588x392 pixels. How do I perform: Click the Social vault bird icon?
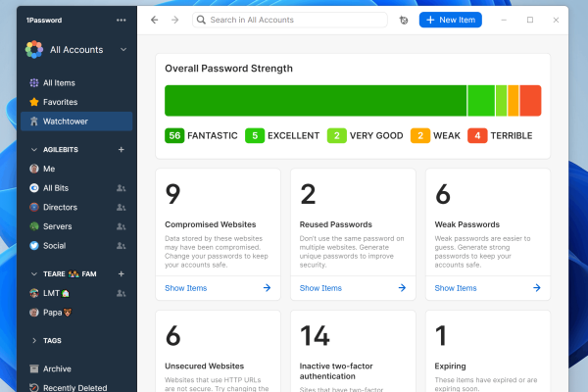[x=34, y=246]
